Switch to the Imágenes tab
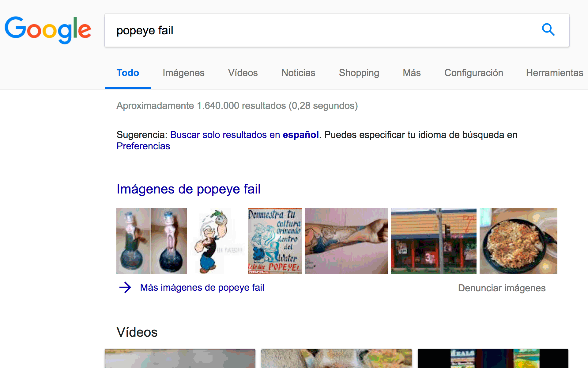 pos(183,73)
